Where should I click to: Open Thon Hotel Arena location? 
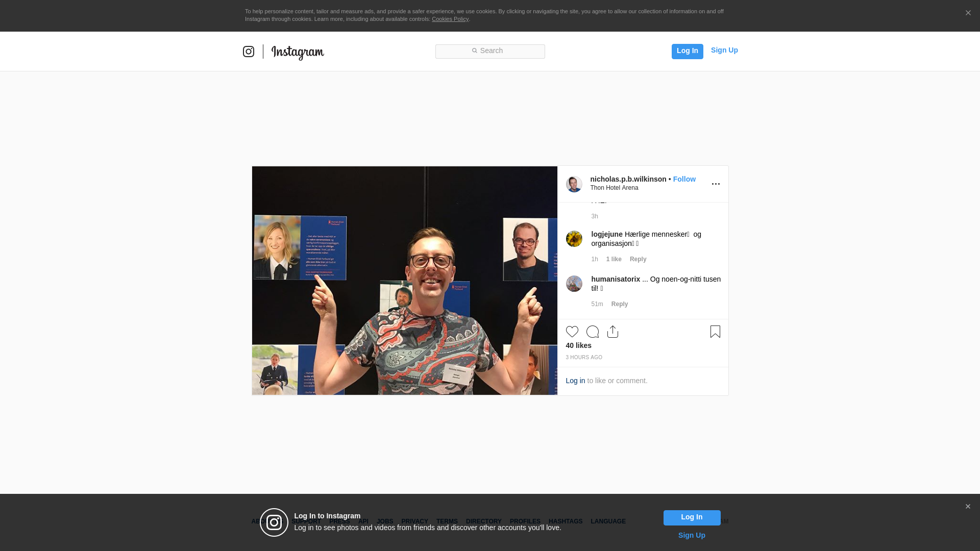[614, 188]
